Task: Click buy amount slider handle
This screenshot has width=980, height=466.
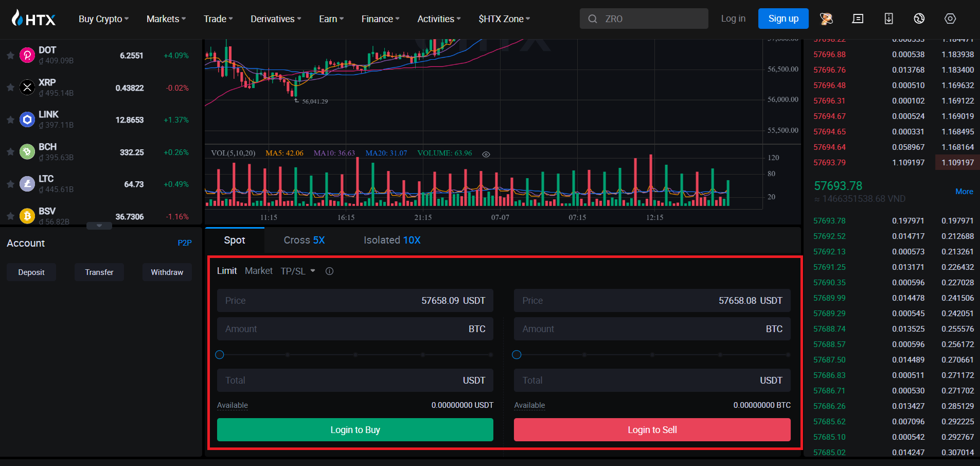Action: click(220, 355)
